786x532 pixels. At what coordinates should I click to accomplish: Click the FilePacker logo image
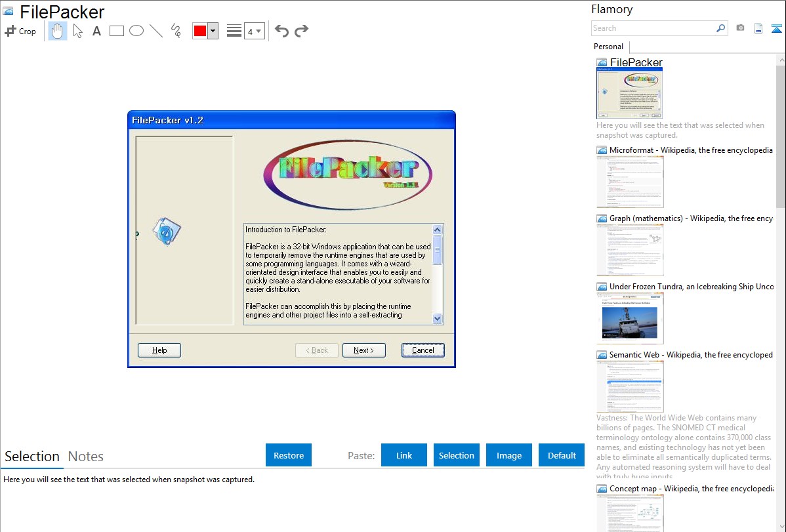tap(347, 174)
